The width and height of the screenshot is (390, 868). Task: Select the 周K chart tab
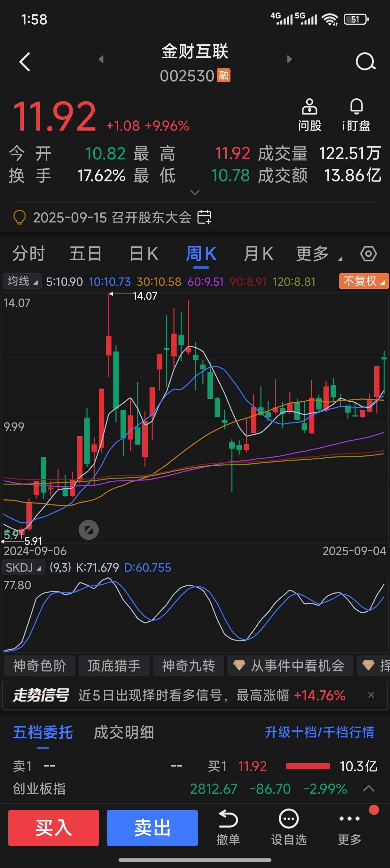pyautogui.click(x=201, y=254)
